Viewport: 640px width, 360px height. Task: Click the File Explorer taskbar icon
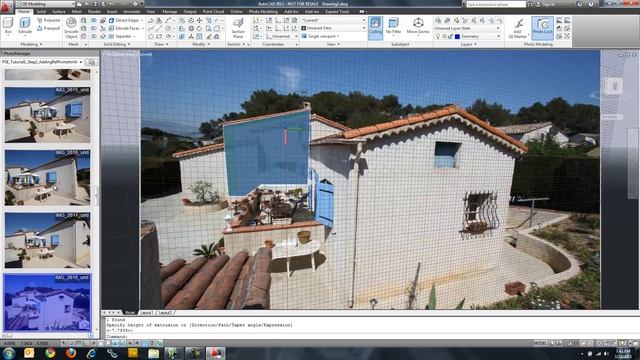153,353
